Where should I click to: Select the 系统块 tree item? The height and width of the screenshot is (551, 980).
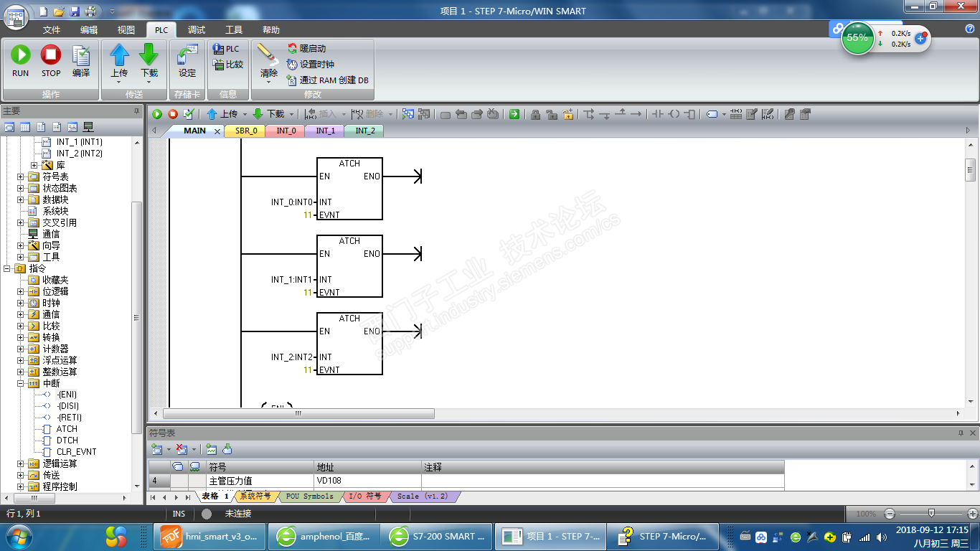point(55,211)
